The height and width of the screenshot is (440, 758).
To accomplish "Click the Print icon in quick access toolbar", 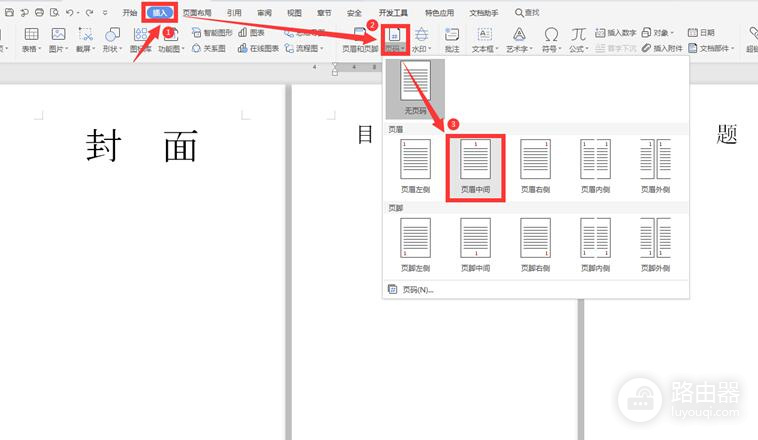I will [39, 13].
